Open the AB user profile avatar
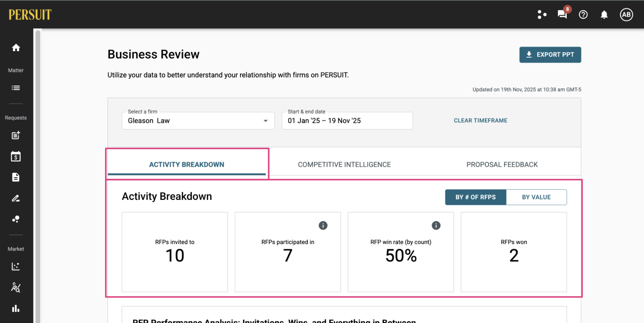 click(626, 14)
